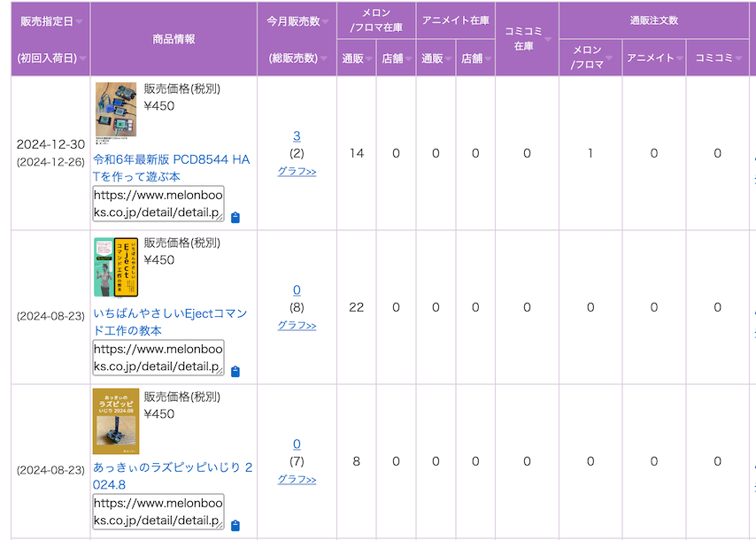The width and height of the screenshot is (756, 540).
Task: Click the sort arrow next to 販売指定日
Action: 80,21
